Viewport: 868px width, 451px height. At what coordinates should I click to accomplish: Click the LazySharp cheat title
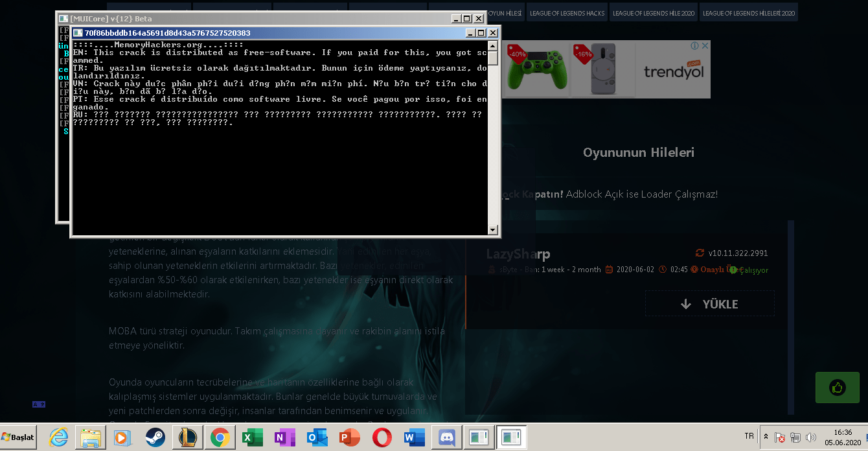[518, 255]
